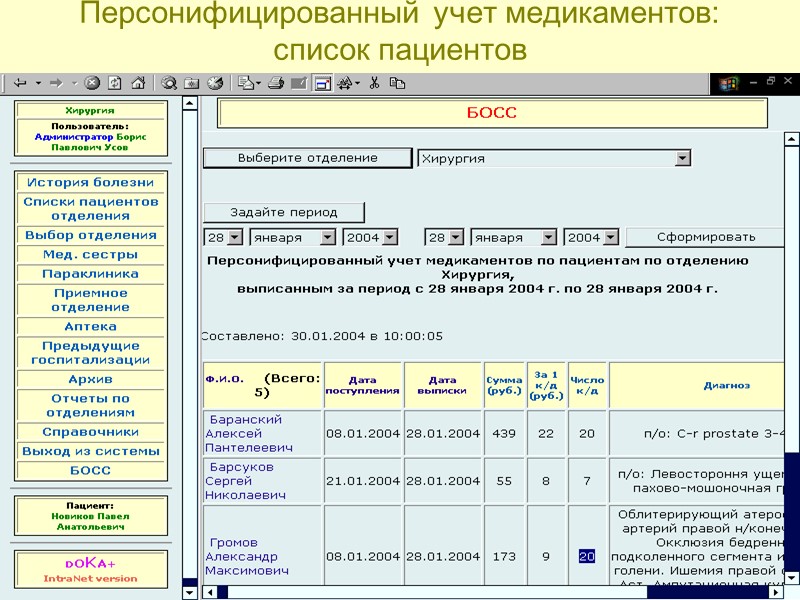
Task: Open the Параклиника sidebar item
Action: point(90,274)
